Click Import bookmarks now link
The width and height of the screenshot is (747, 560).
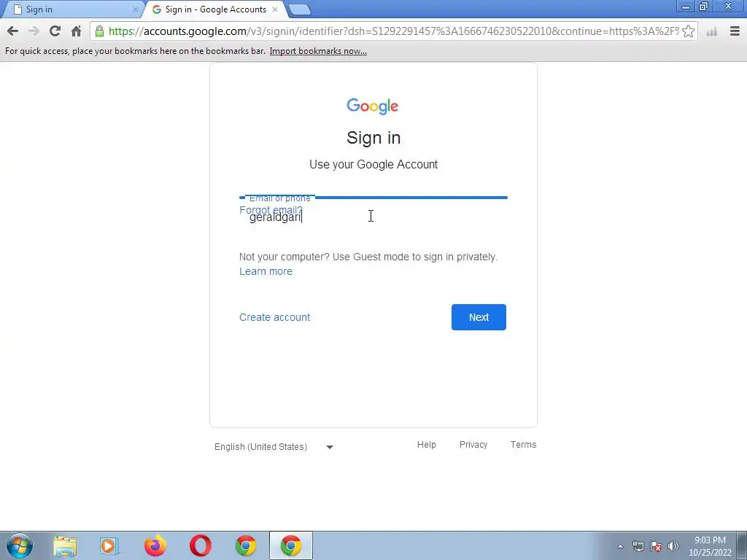pyautogui.click(x=318, y=51)
